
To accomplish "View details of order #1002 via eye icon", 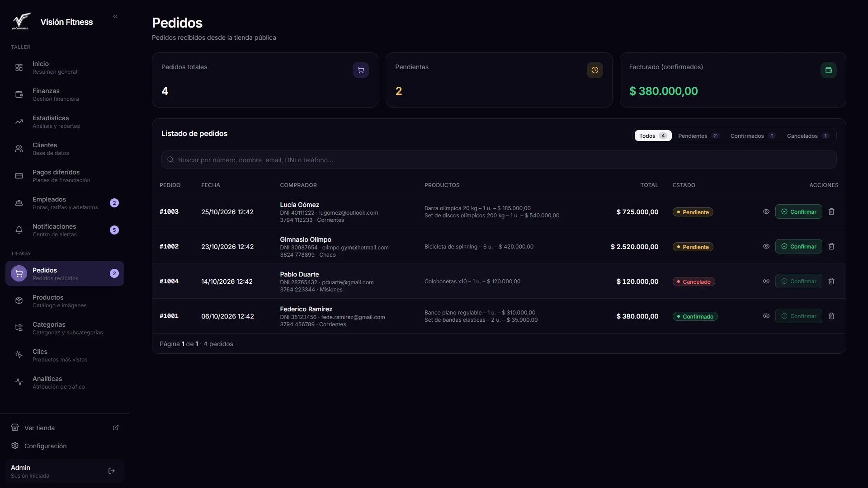I will coord(766,246).
